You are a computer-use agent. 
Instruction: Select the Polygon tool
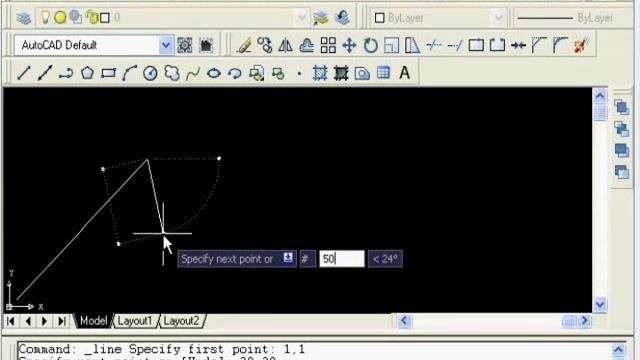(x=87, y=73)
